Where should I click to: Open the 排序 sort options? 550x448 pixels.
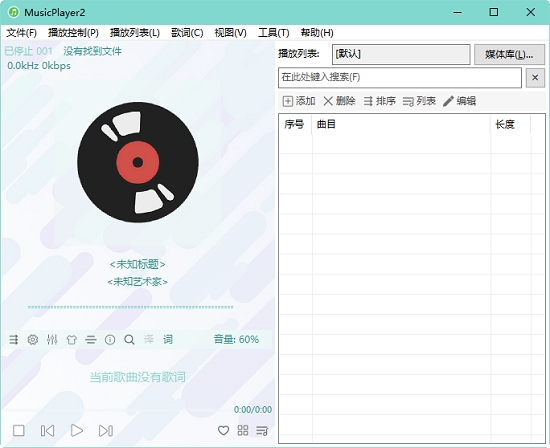(379, 101)
